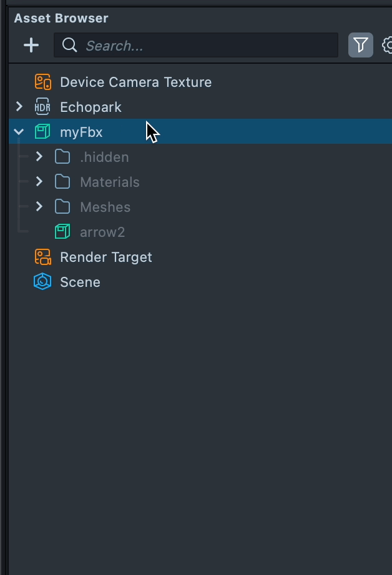
Task: Click the Render Target icon
Action: tap(42, 257)
